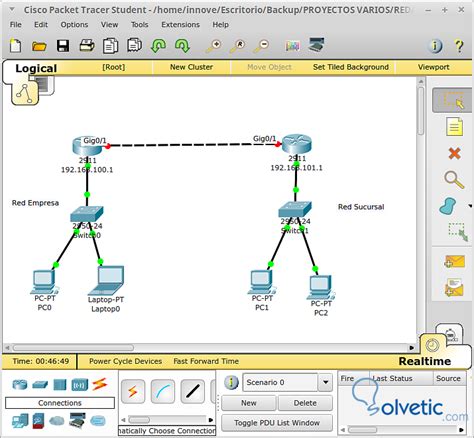Toggle the Logical workspace view
Viewport: 474px width, 438px height.
point(36,68)
